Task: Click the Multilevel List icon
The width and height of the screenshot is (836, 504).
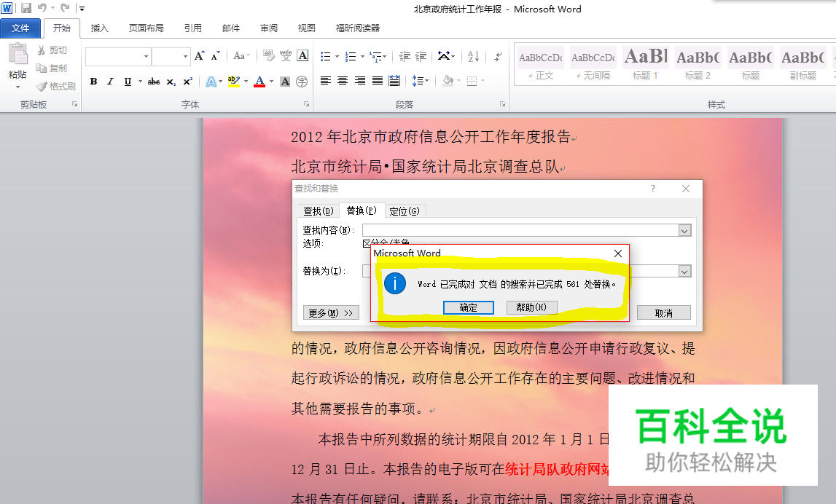Action: tap(376, 56)
